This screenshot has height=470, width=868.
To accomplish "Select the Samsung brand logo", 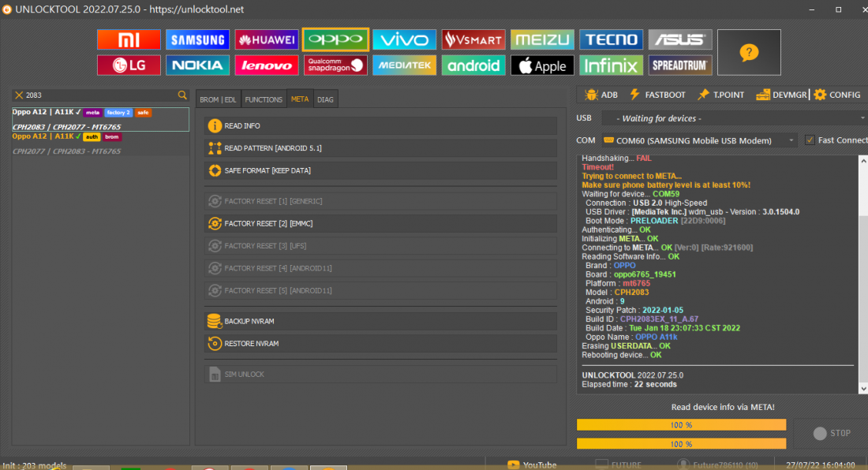I will pos(197,39).
